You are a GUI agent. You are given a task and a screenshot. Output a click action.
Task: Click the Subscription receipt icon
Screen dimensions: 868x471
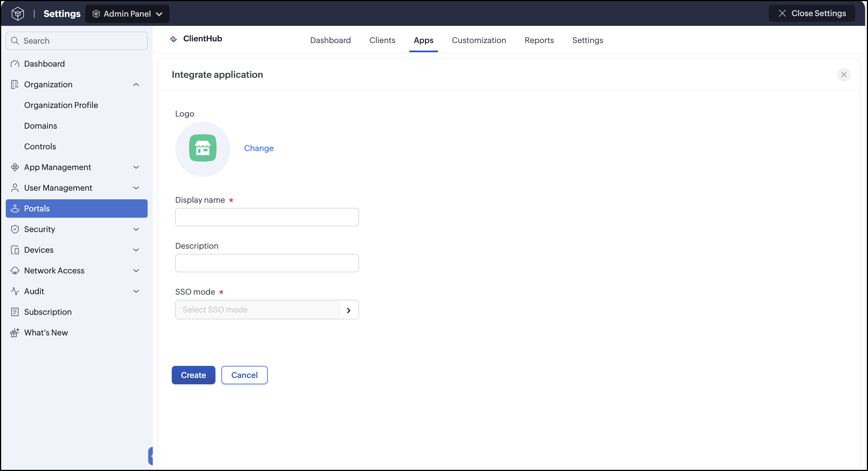click(x=15, y=312)
